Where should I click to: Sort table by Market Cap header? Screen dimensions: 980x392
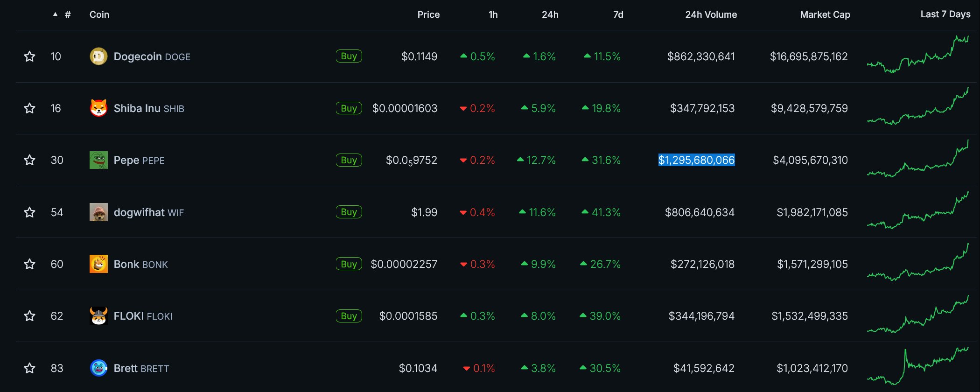[825, 14]
